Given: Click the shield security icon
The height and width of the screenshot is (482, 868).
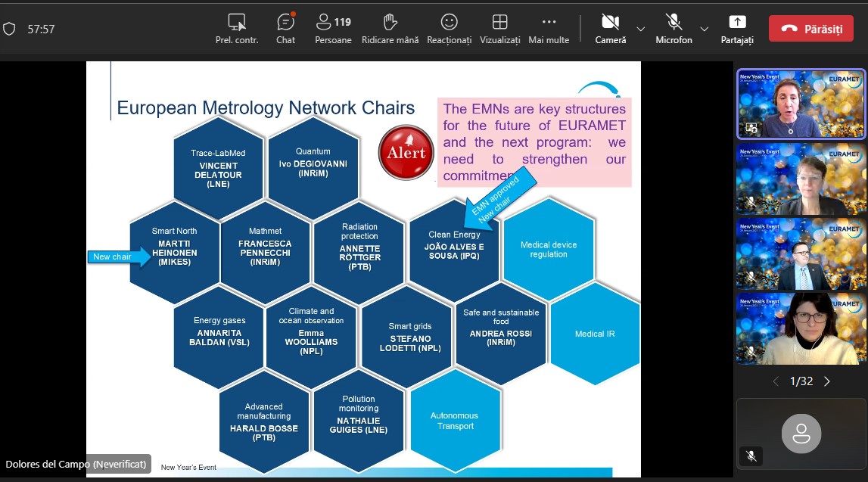Looking at the screenshot, I should (9, 29).
